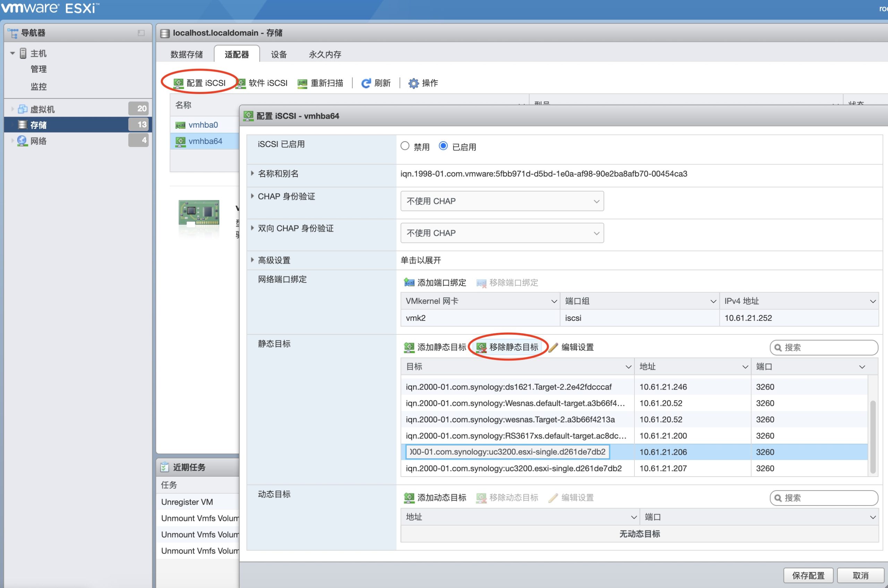The width and height of the screenshot is (888, 588).
Task: Click the vmhba64 adapter icon
Action: point(180,142)
